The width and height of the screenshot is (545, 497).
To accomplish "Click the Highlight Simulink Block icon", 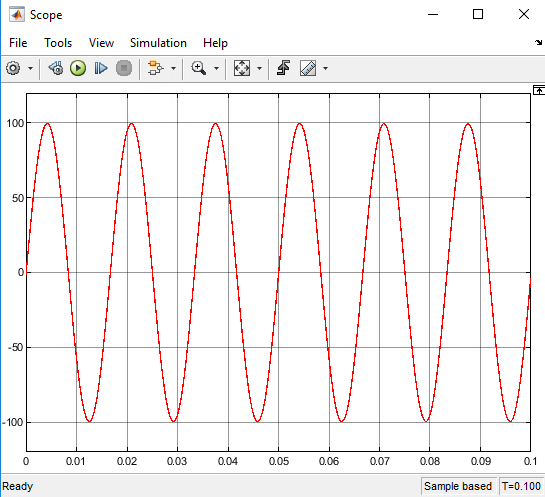I will click(155, 68).
